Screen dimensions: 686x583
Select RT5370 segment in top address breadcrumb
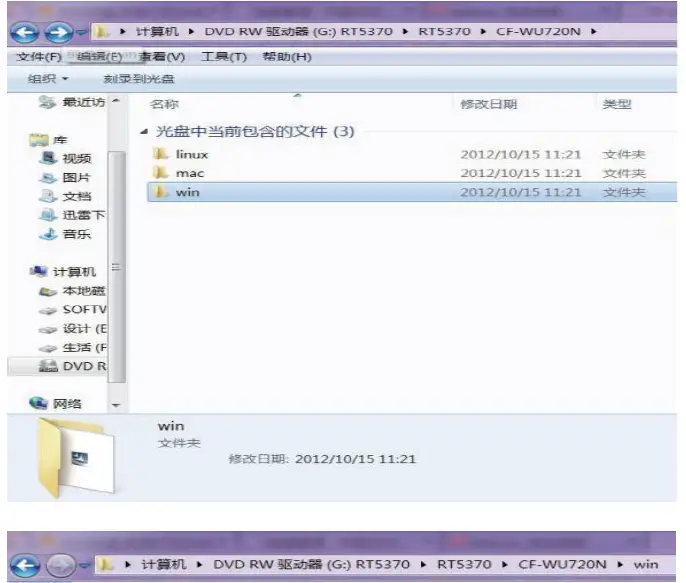point(444,31)
